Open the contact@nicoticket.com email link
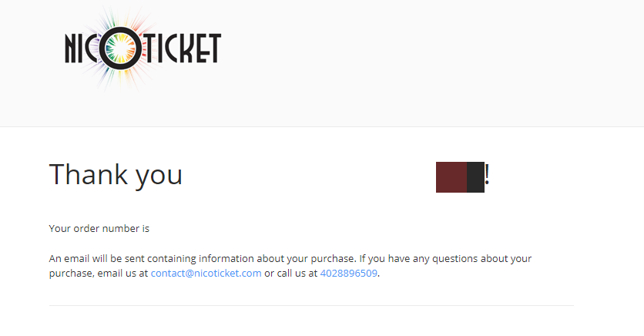Image resolution: width=644 pixels, height=336 pixels. coord(206,273)
